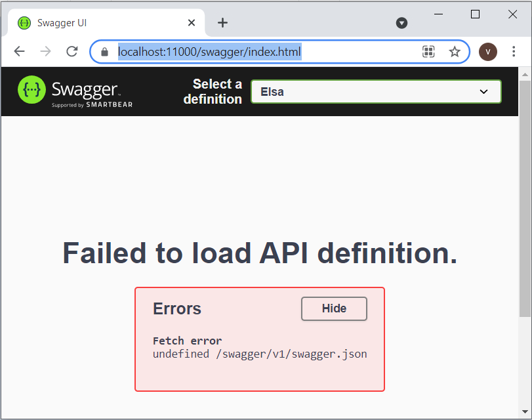Click the padlock security icon in address bar
The image size is (532, 420).
click(104, 51)
